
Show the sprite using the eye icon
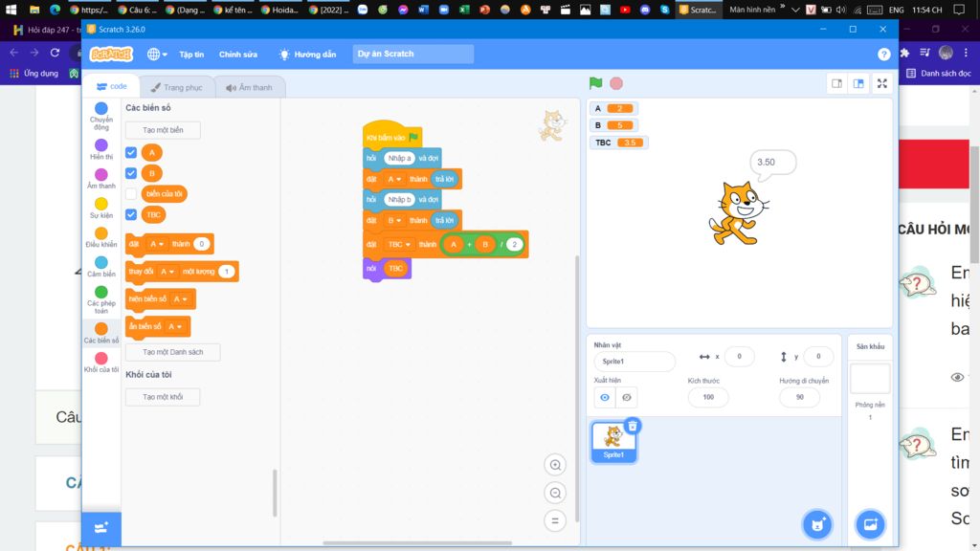[x=605, y=397]
